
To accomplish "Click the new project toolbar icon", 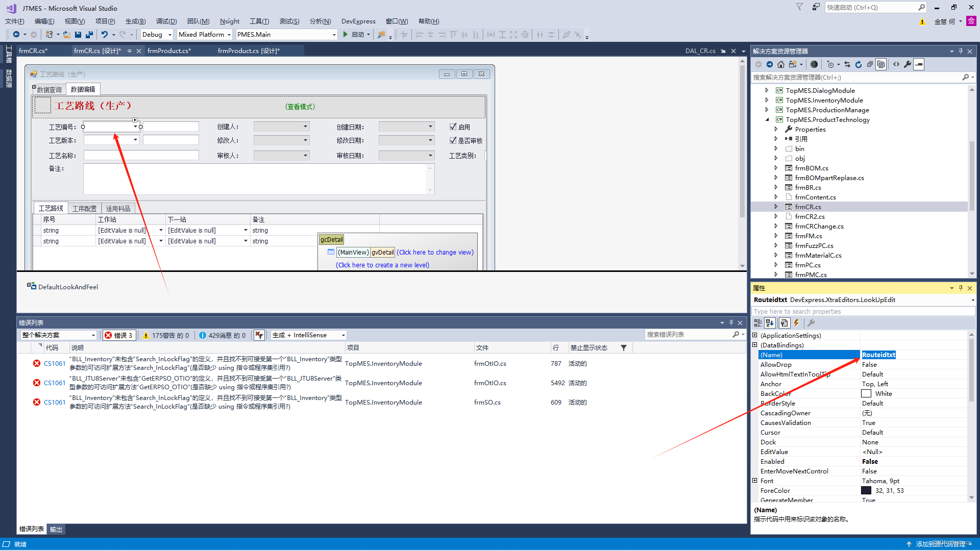I will [x=49, y=34].
